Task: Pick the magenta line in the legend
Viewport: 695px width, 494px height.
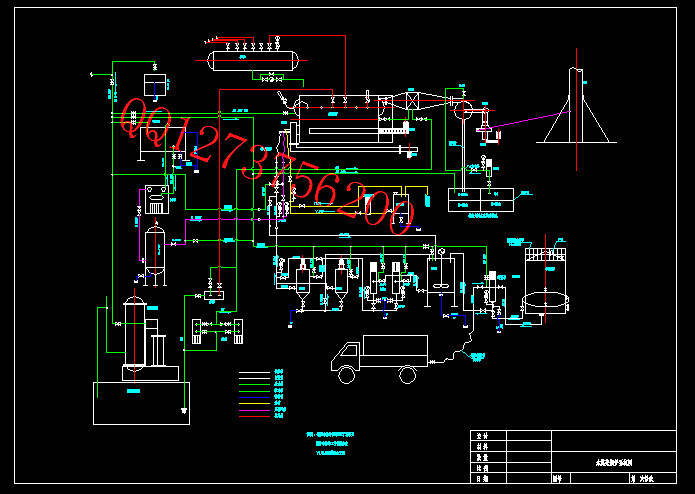Action: 254,410
